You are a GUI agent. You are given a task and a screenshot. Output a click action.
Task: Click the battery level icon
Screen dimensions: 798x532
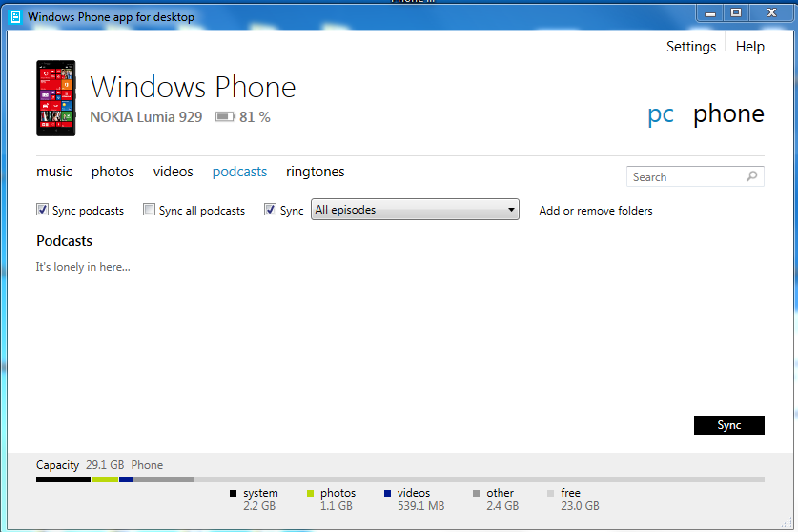pyautogui.click(x=225, y=117)
